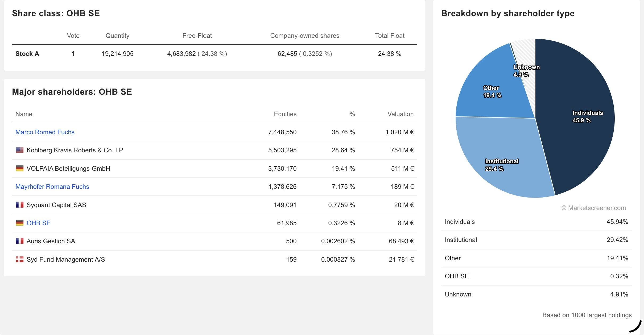Click the Valuation column header
The height and width of the screenshot is (335, 644).
(400, 114)
